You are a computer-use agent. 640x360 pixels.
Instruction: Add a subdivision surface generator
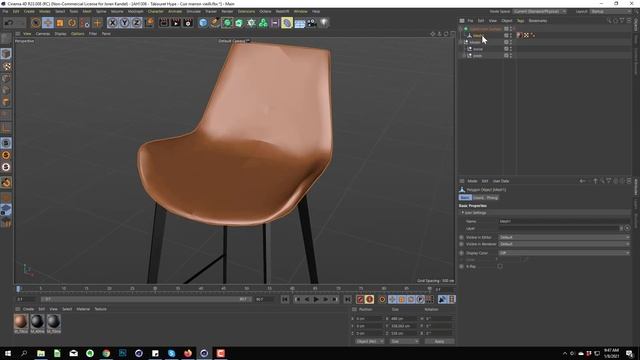pyautogui.click(x=227, y=23)
